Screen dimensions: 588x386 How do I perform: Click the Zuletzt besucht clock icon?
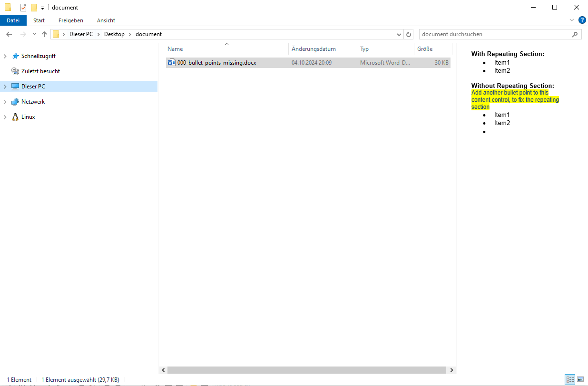[x=15, y=71]
